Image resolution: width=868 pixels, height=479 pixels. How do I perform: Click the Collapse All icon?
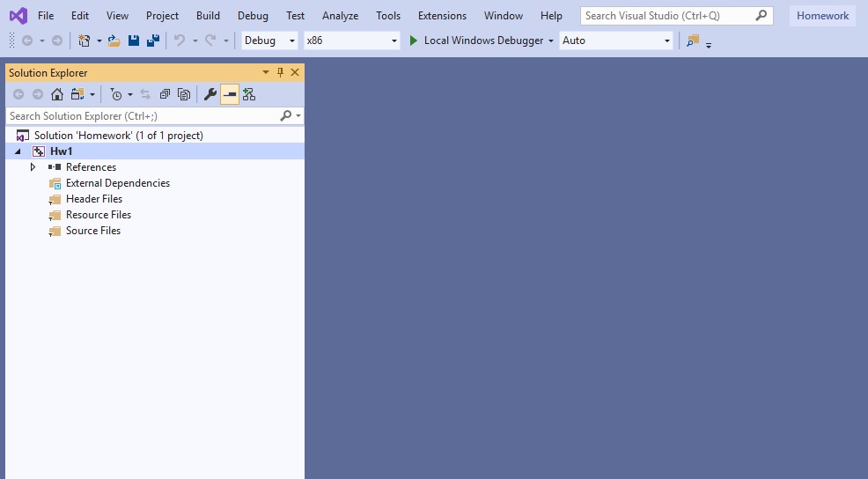(165, 95)
